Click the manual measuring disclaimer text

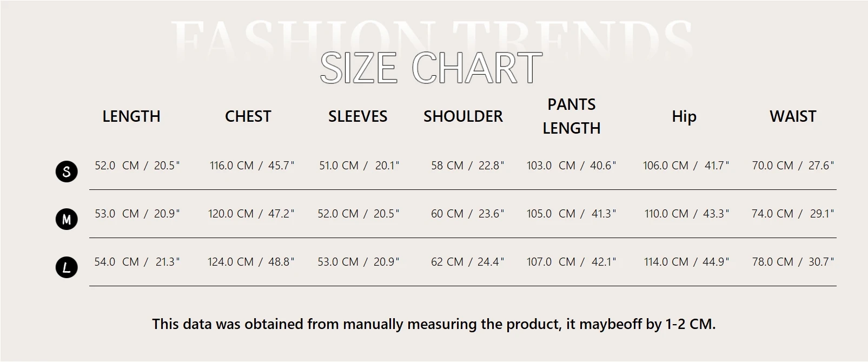tap(434, 324)
